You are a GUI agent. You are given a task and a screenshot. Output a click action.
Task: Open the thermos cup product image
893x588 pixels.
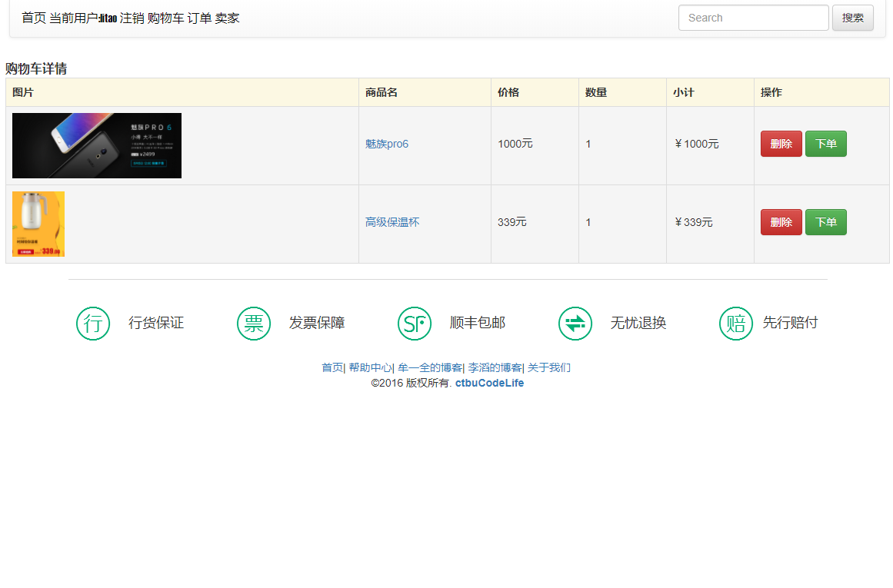point(38,224)
